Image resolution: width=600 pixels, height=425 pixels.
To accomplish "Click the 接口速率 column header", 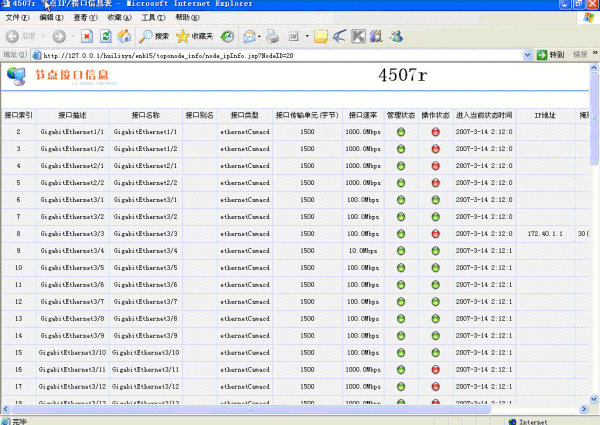I will [x=363, y=115].
